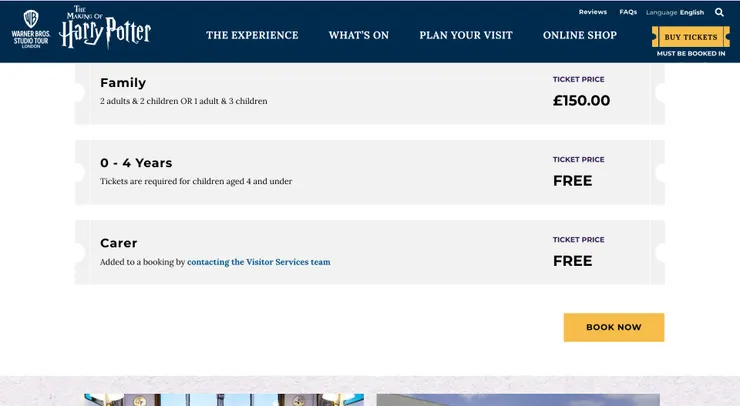Screen dimensions: 740x406
Task: Open the Language English selector
Action: click(x=675, y=13)
